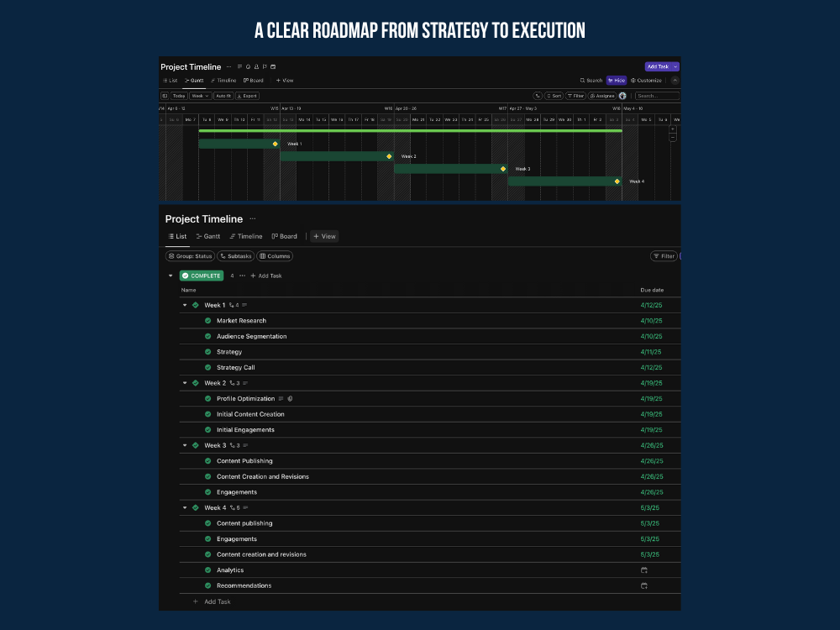This screenshot has height=630, width=840.
Task: Set due date for Recommendations via calendar icon
Action: tap(644, 586)
